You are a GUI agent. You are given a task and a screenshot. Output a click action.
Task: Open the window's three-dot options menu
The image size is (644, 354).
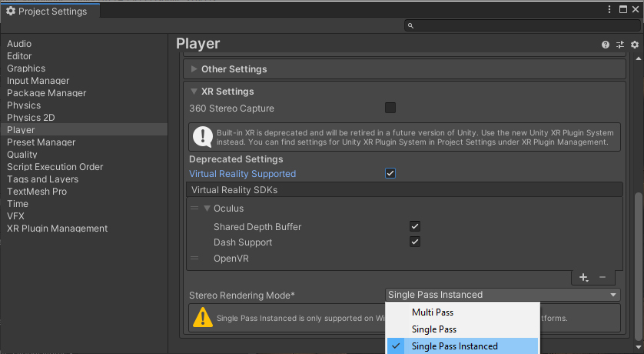(x=609, y=10)
